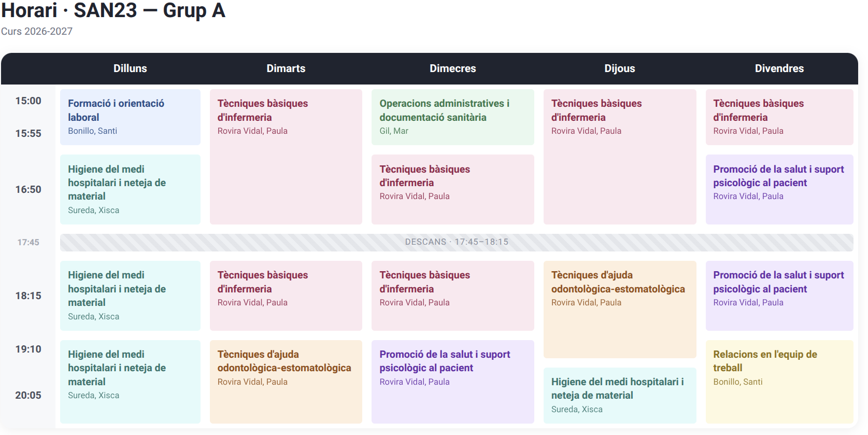Open Tuesday's 18:15 Tècniques bàsiques d'infermeria card
Screen dimensions: 868x435
coord(286,296)
